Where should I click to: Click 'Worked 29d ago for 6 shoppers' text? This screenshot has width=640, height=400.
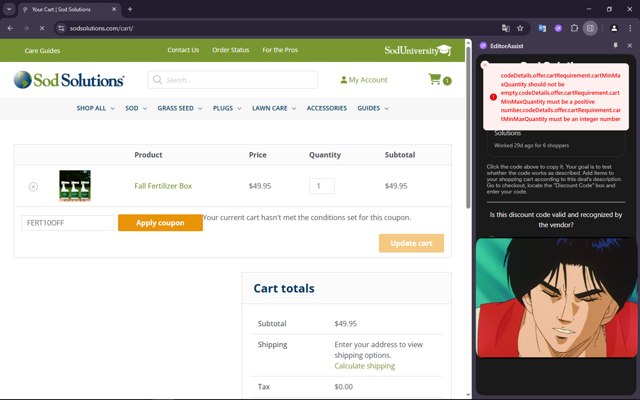531,145
